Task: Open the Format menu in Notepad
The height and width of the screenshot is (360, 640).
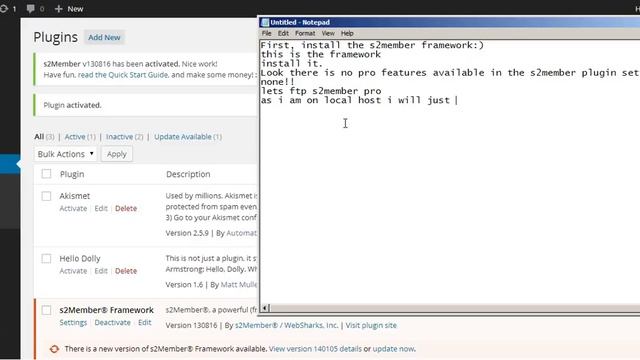Action: [305, 33]
